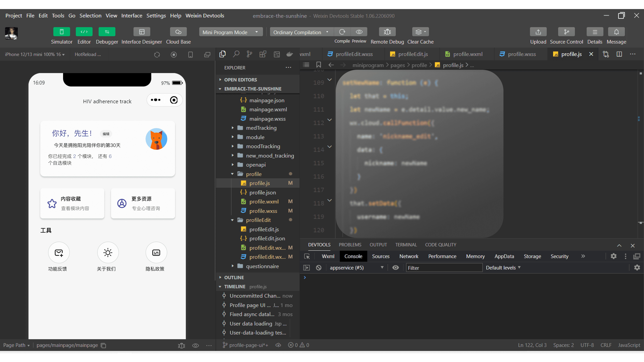Image resolution: width=644 pixels, height=362 pixels.
Task: Toggle the eye icon beside Filter
Action: (x=395, y=268)
